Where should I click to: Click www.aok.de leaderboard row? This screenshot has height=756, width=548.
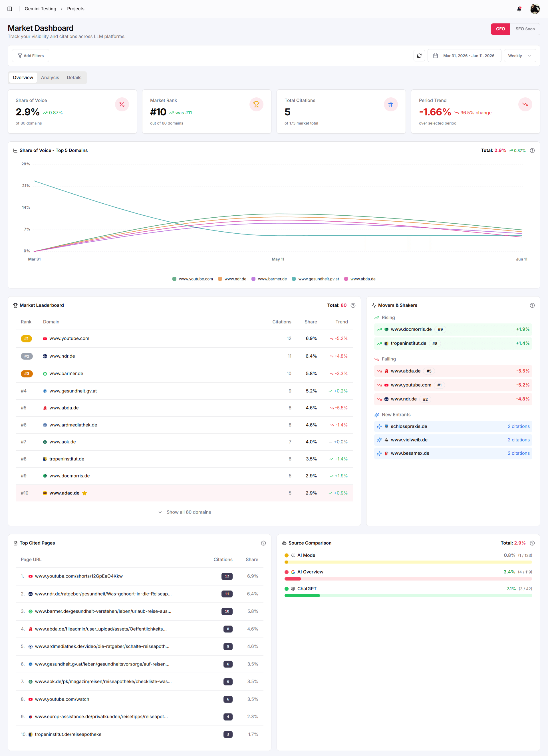tap(184, 442)
